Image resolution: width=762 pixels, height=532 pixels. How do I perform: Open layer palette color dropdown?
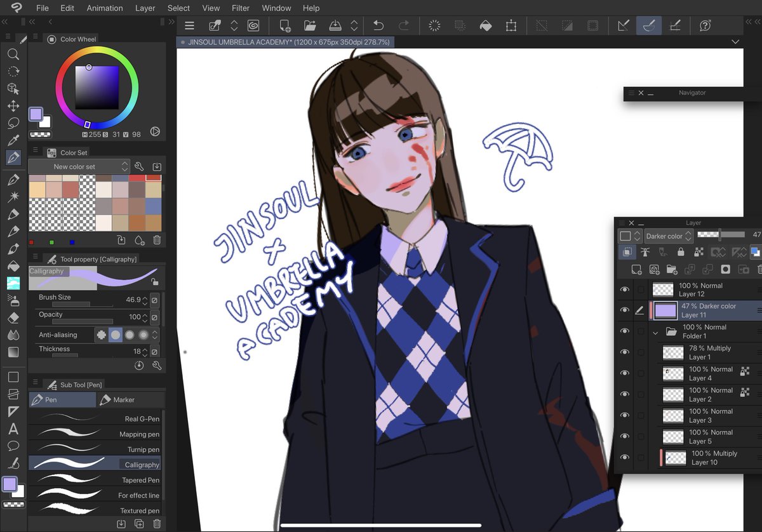630,236
